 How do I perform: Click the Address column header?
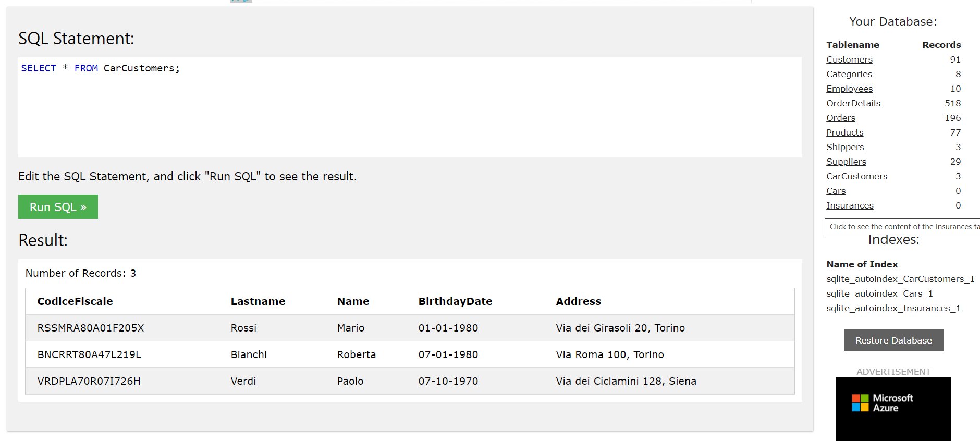(578, 301)
